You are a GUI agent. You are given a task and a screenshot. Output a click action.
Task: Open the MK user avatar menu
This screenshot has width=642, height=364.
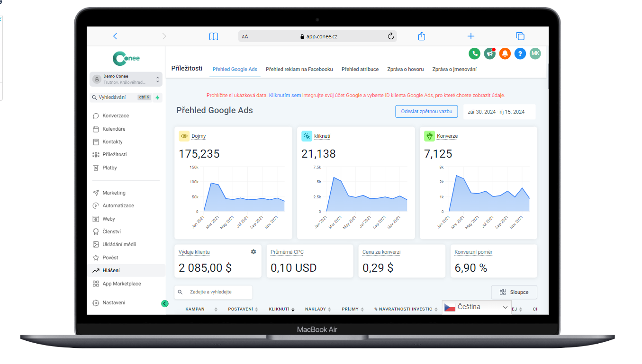pos(535,53)
